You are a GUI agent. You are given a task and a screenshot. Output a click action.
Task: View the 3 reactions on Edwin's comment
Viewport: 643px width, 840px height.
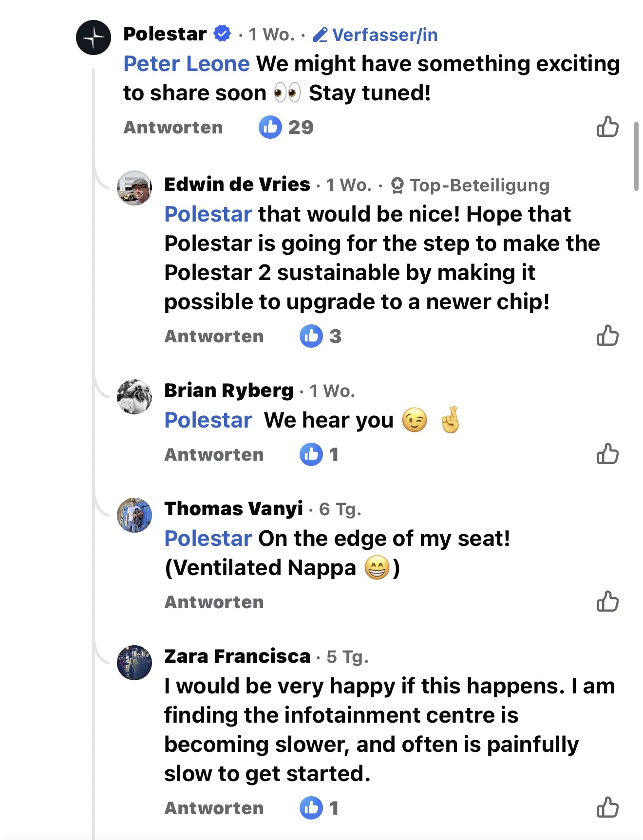tap(321, 336)
